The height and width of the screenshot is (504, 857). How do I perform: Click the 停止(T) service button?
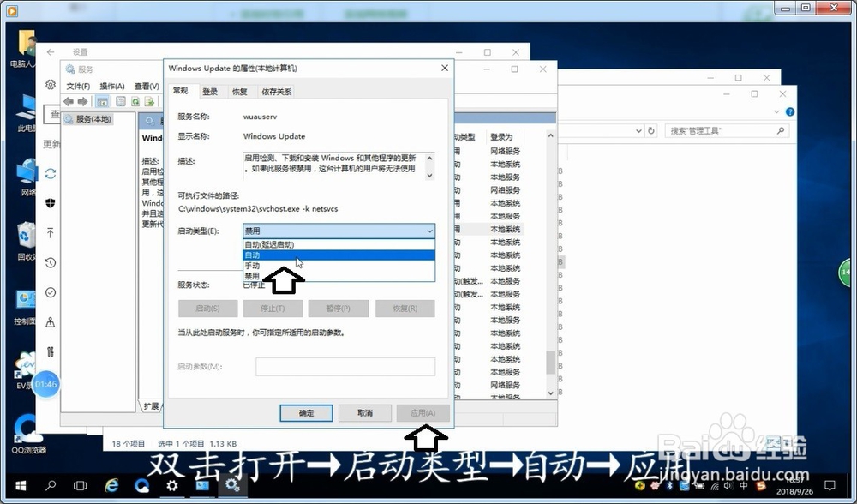click(273, 309)
